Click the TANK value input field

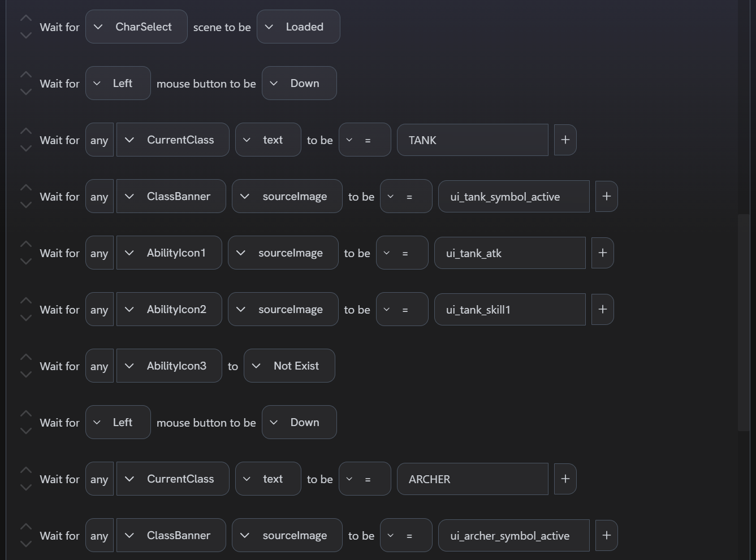tap(473, 140)
